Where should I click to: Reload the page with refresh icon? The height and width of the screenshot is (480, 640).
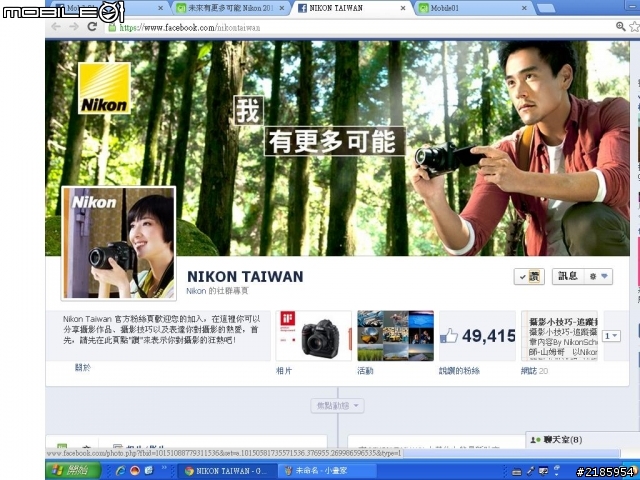tap(92, 27)
